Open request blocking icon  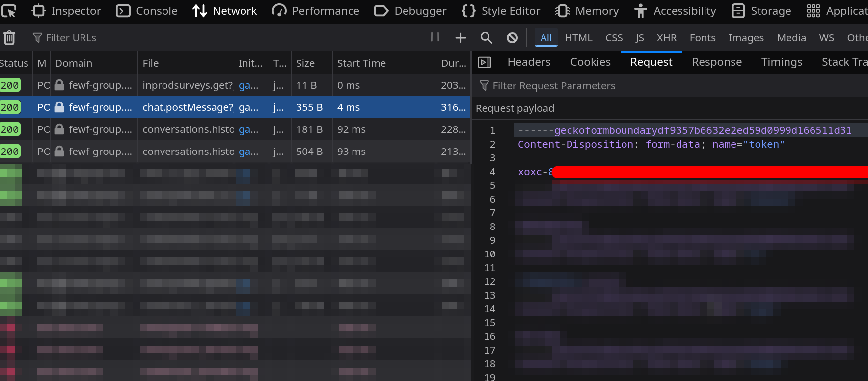point(512,38)
